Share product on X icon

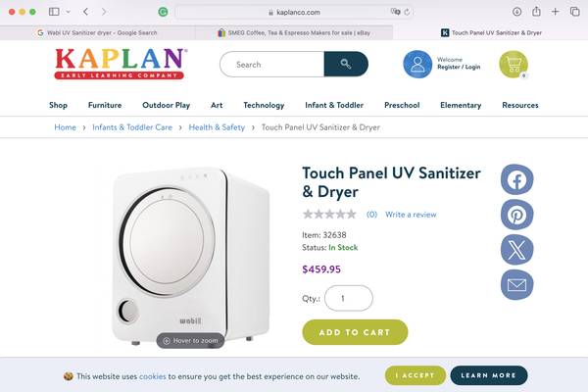click(x=516, y=250)
